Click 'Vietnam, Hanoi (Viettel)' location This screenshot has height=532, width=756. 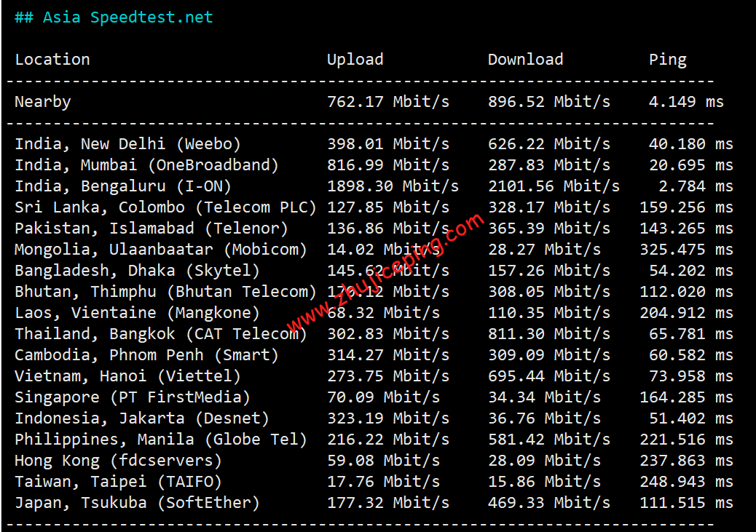(127, 376)
